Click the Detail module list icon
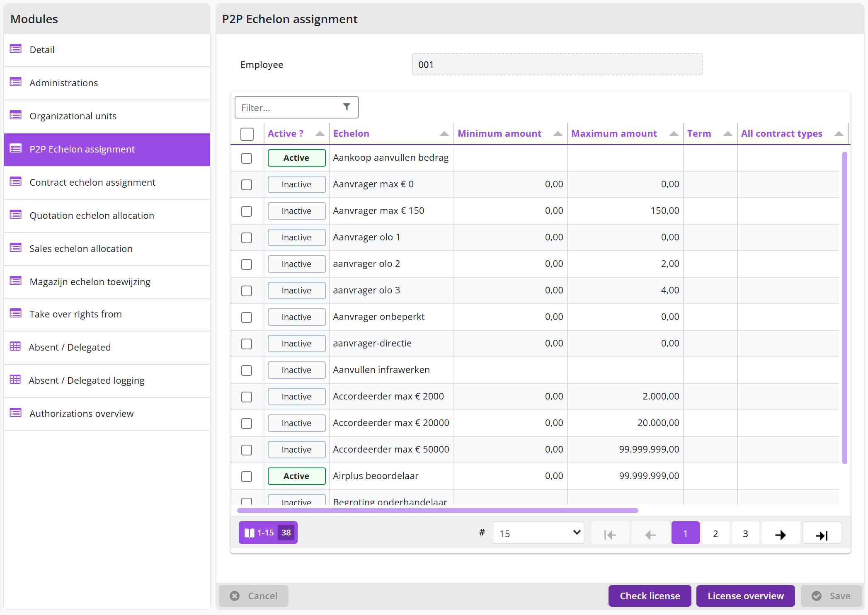 pos(16,49)
